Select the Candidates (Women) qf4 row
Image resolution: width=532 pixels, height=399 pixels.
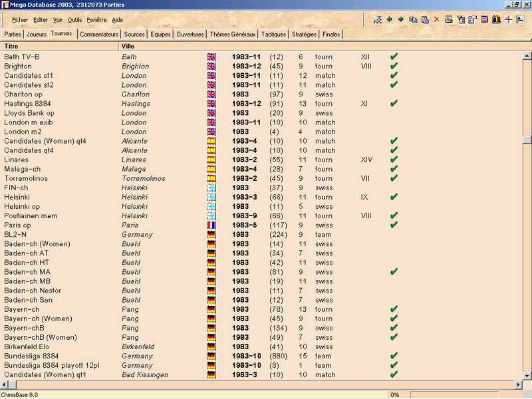[261, 141]
